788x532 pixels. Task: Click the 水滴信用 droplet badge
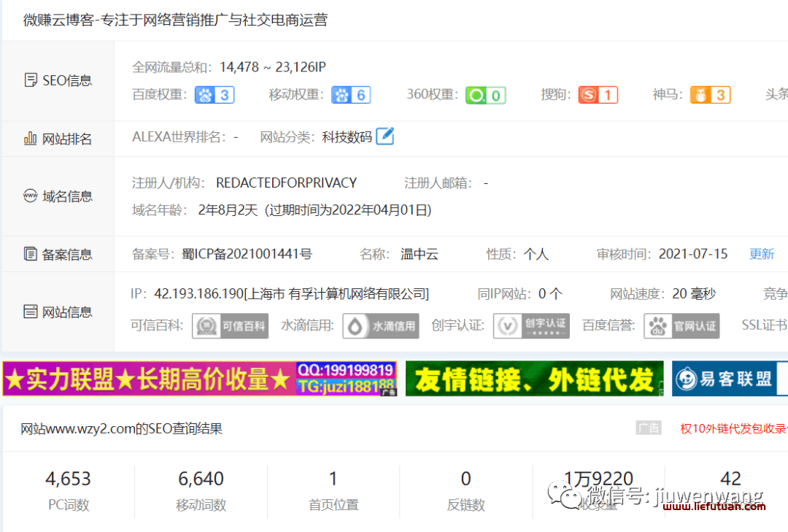380,326
